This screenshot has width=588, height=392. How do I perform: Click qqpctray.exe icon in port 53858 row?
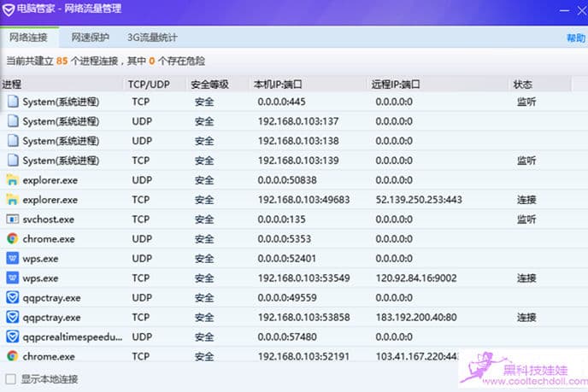coord(12,317)
